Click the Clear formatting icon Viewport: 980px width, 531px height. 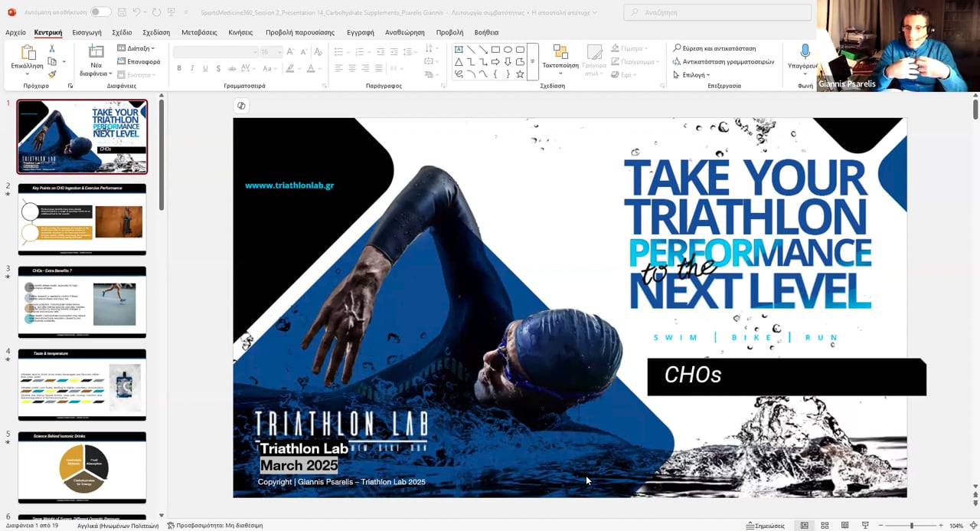316,51
